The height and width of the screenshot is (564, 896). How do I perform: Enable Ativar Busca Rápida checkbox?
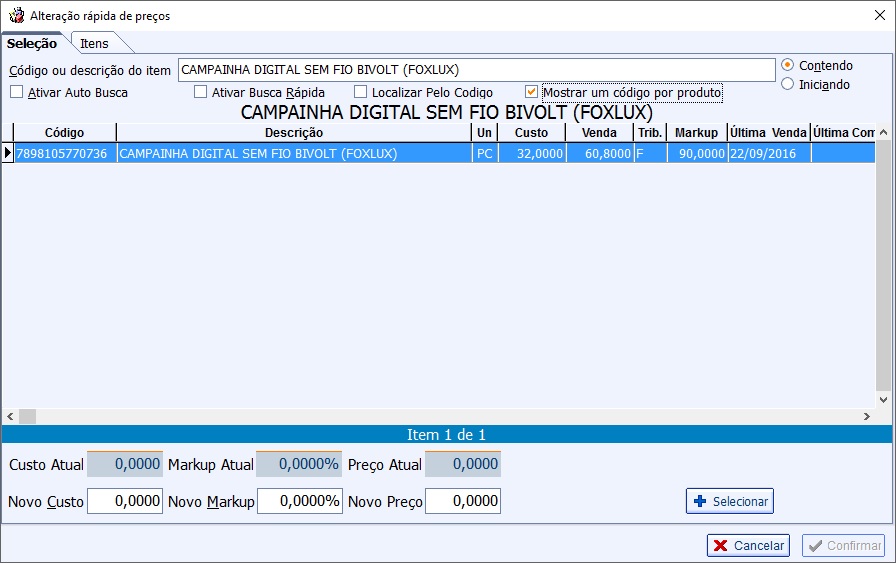click(x=201, y=92)
